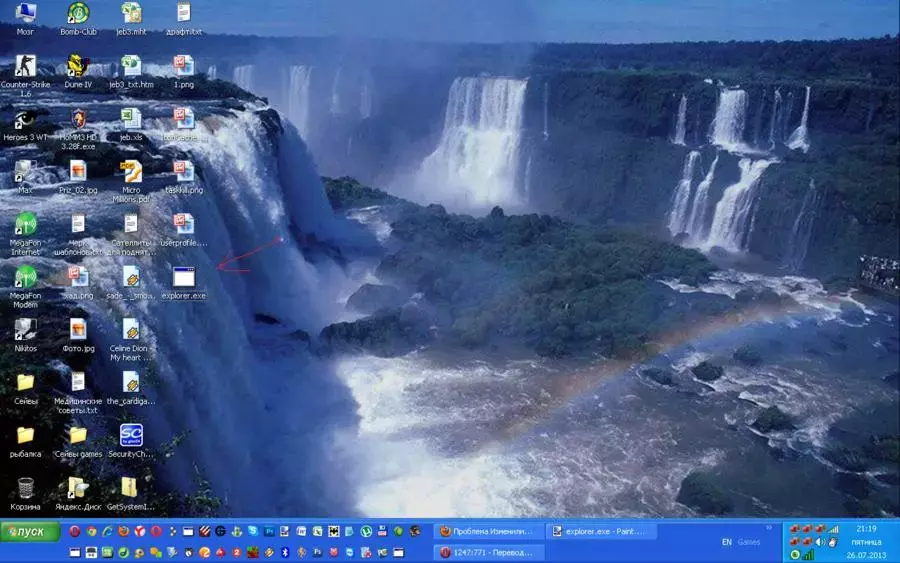Open the Games toolbar label
Image resolution: width=900 pixels, height=563 pixels.
coord(748,542)
